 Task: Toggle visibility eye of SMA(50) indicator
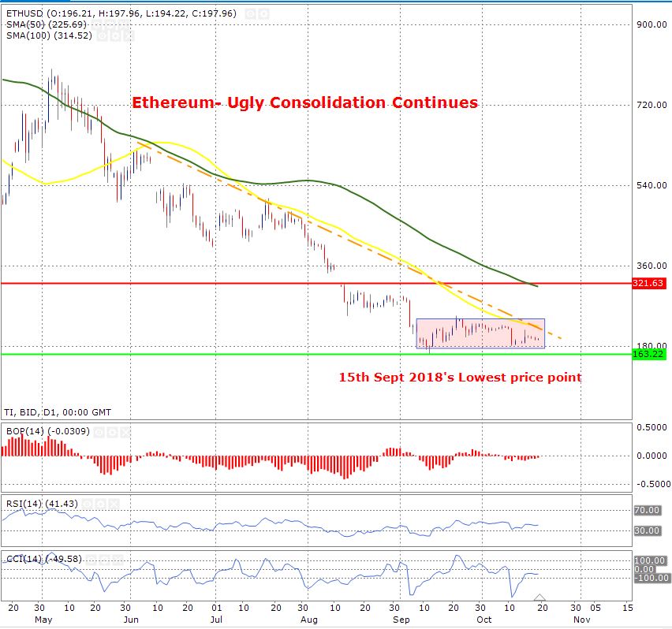(96, 24)
